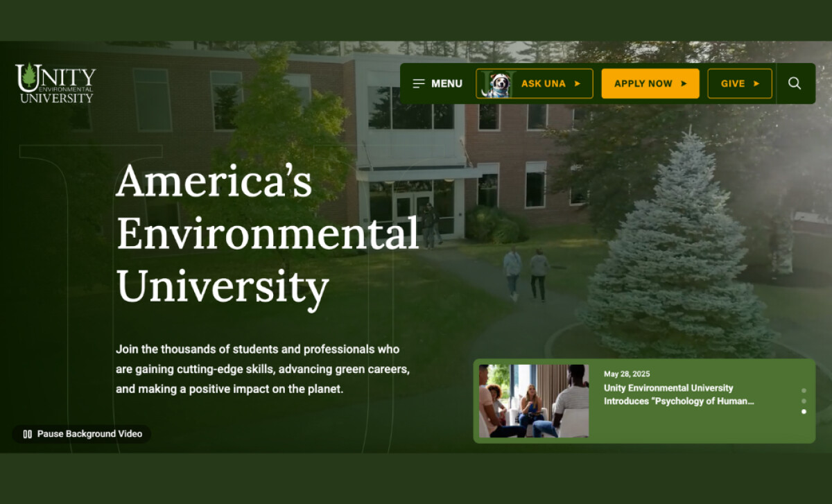Image resolution: width=832 pixels, height=504 pixels.
Task: Click the "May 28, 2025" news date
Action: (627, 374)
